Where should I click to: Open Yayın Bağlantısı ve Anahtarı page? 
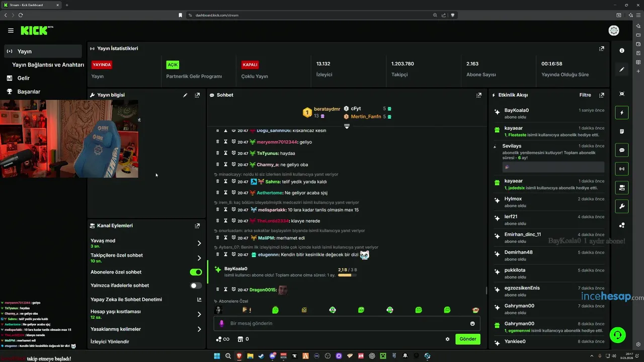pyautogui.click(x=48, y=65)
